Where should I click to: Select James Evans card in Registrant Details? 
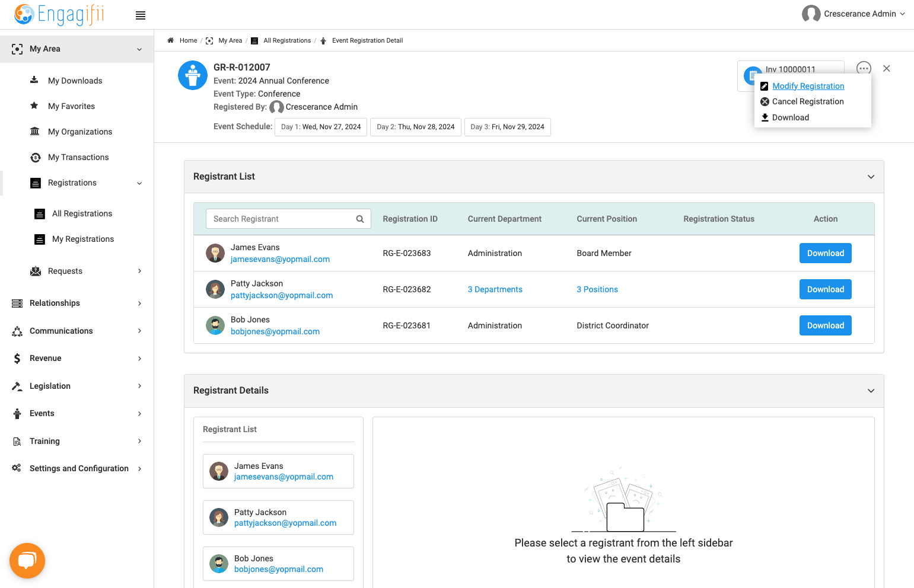(278, 471)
